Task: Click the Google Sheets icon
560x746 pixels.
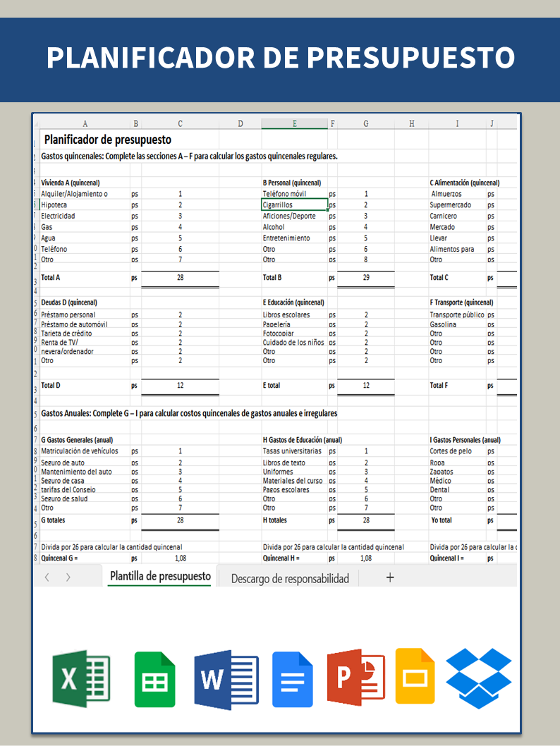Action: [155, 680]
